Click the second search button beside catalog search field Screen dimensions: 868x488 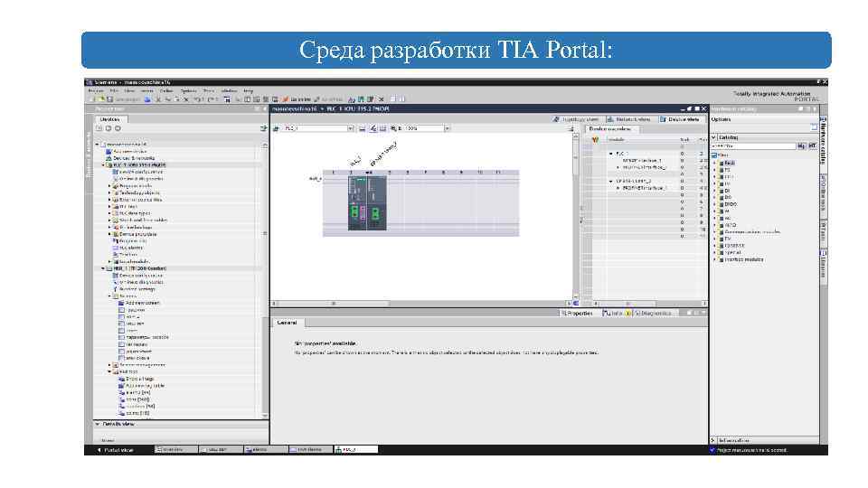tap(812, 146)
